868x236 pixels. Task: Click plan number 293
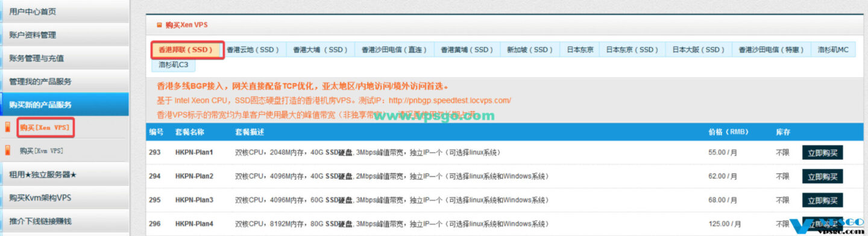pyautogui.click(x=155, y=152)
